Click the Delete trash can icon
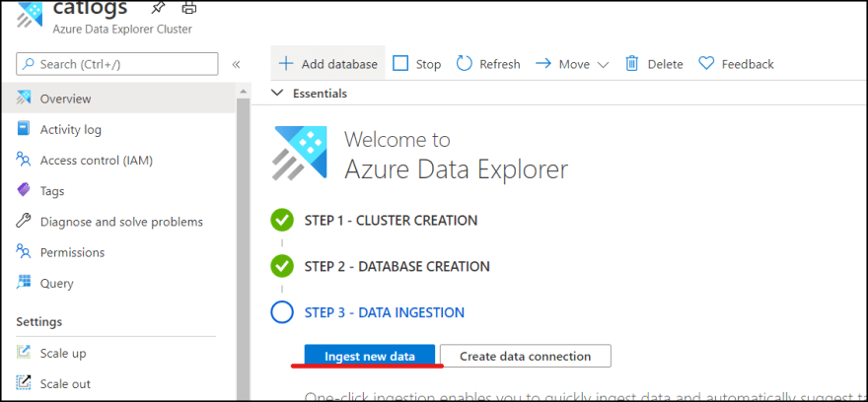Screen dimensions: 868x402 631,64
